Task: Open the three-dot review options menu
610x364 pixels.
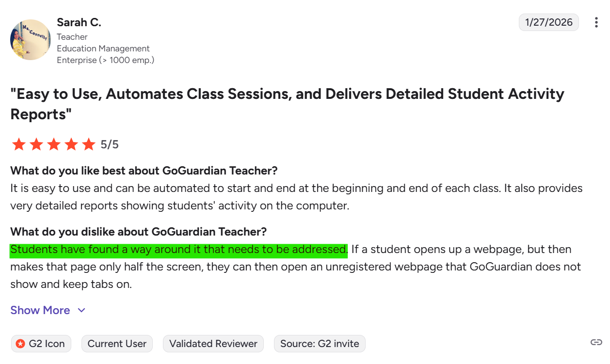Action: (x=596, y=22)
